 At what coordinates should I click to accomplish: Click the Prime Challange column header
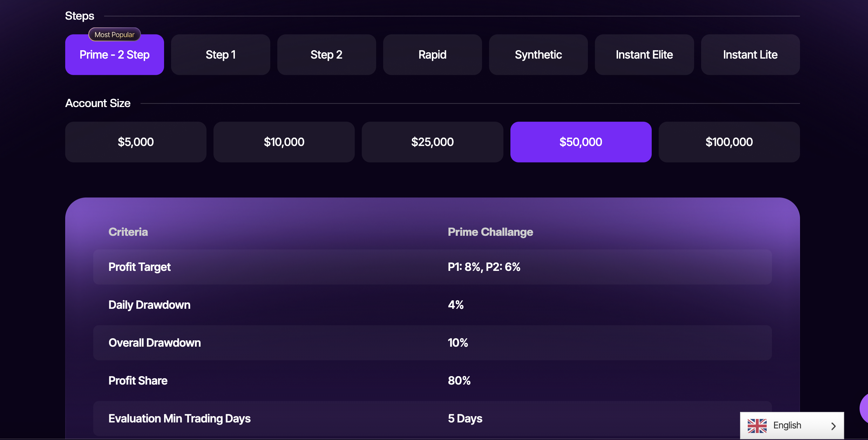[x=490, y=232]
